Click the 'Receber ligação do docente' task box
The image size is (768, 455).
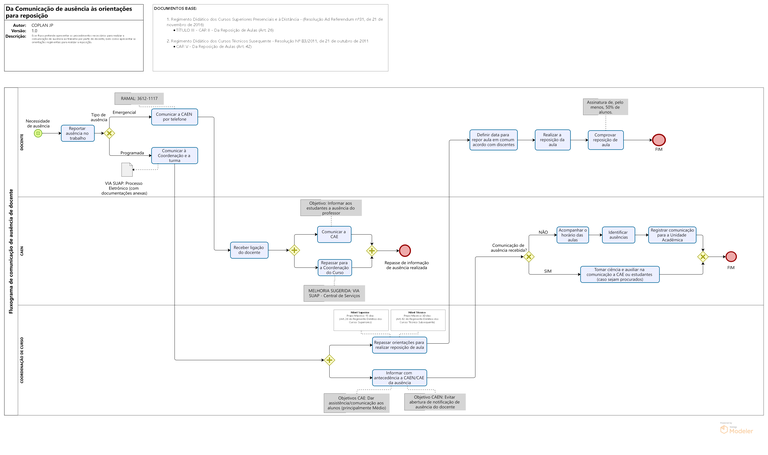(x=247, y=250)
